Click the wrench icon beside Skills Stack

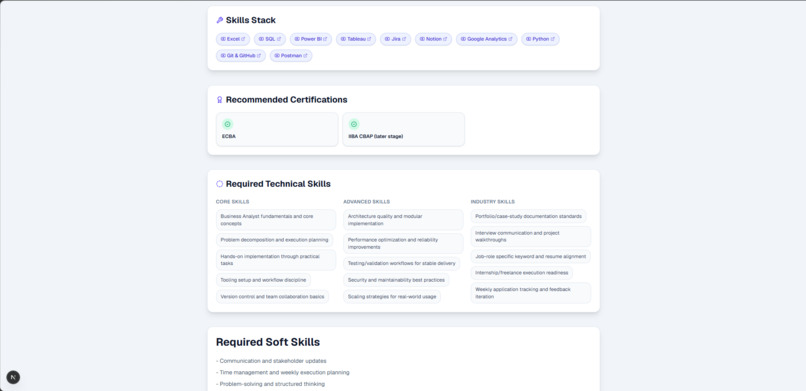[219, 21]
